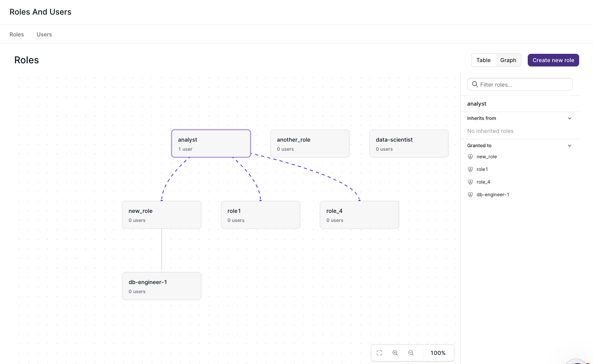Click the search magnifier in the filter box
The width and height of the screenshot is (593, 364).
[x=475, y=84]
